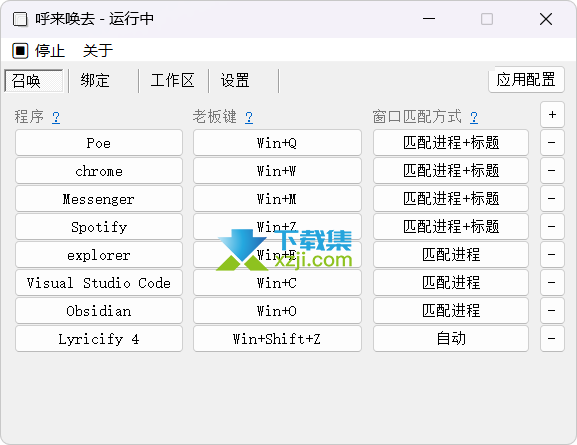The width and height of the screenshot is (577, 445).
Task: Select the Obsidian program button
Action: click(99, 310)
